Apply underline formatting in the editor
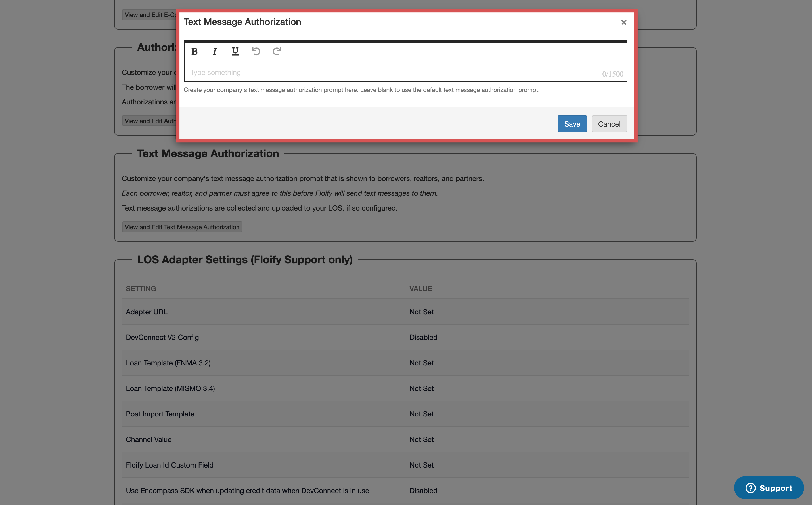Viewport: 812px width, 505px height. (235, 51)
